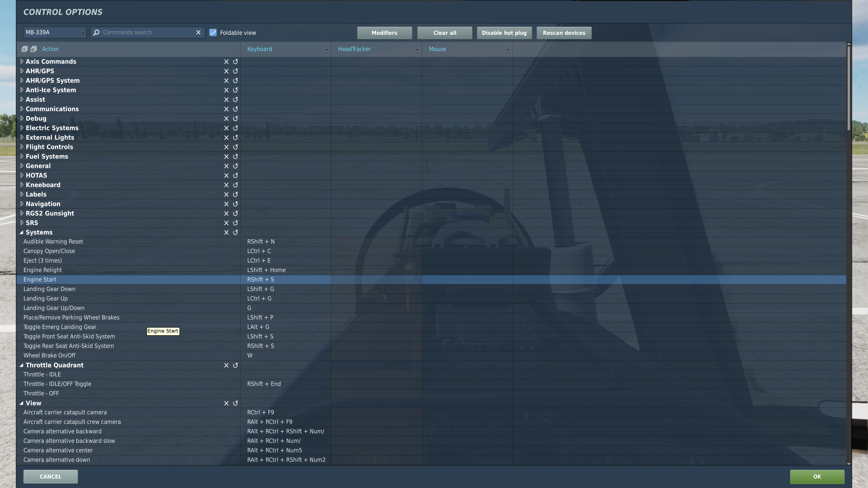868x488 pixels.
Task: Select Landing Gear Up/Down action row
Action: point(431,308)
